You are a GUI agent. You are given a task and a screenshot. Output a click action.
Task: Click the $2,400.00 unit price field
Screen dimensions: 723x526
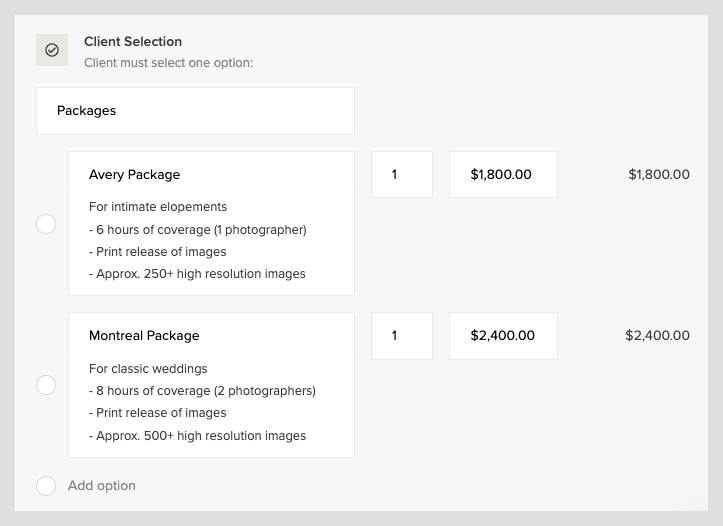tap(504, 336)
